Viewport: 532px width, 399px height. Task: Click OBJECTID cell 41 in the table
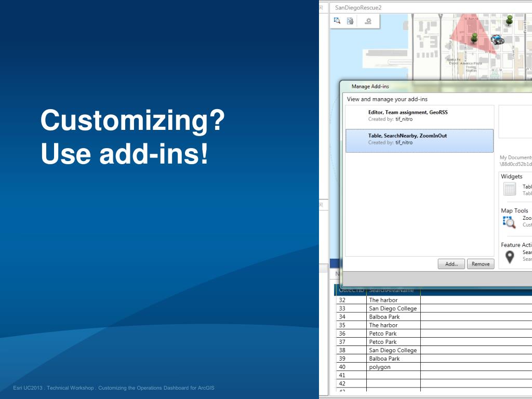click(351, 375)
